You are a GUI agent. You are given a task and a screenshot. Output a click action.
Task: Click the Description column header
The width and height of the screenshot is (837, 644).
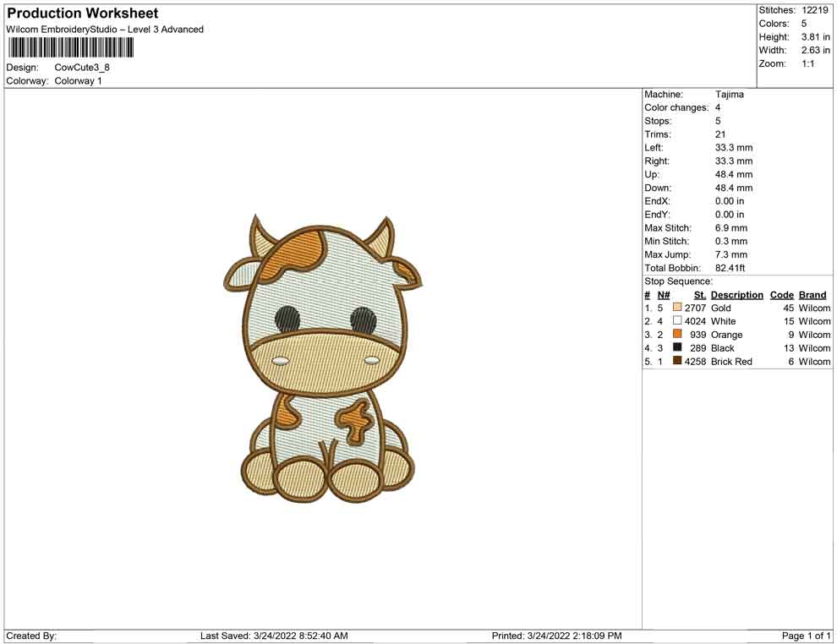coord(736,295)
